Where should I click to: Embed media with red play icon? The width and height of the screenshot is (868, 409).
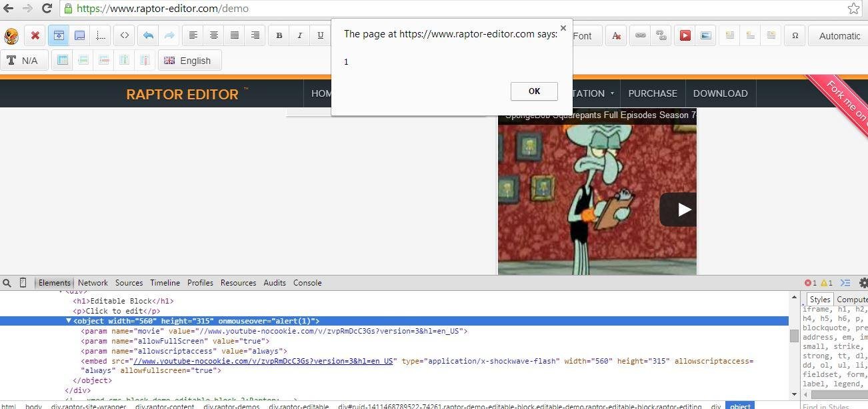[685, 35]
